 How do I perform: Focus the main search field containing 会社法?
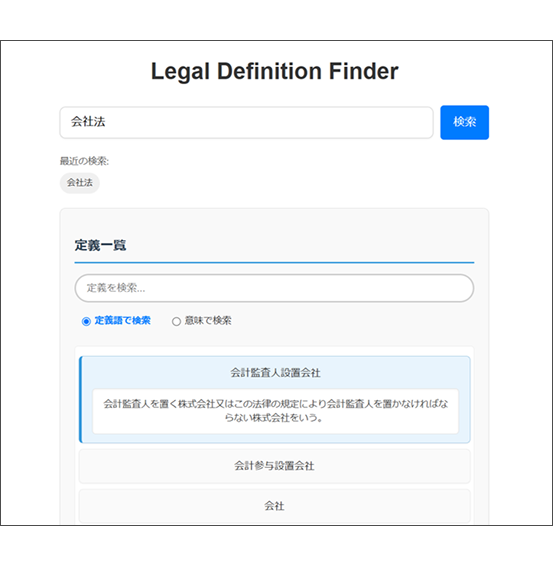(246, 122)
